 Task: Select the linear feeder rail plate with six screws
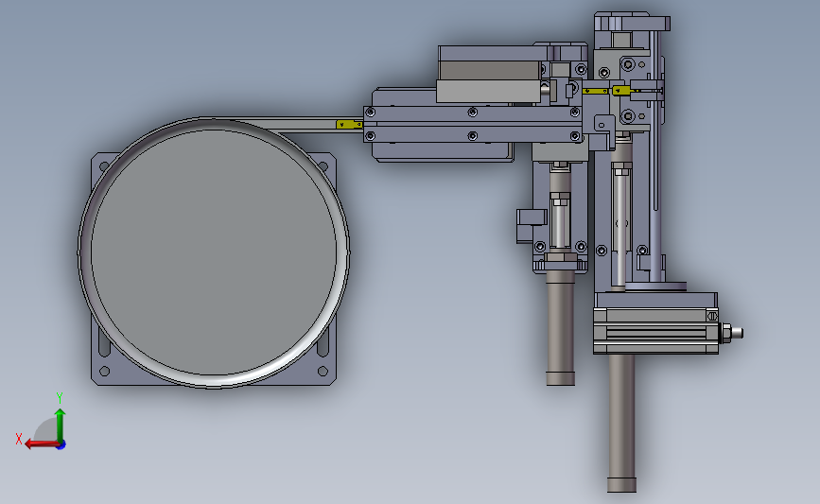(473, 125)
